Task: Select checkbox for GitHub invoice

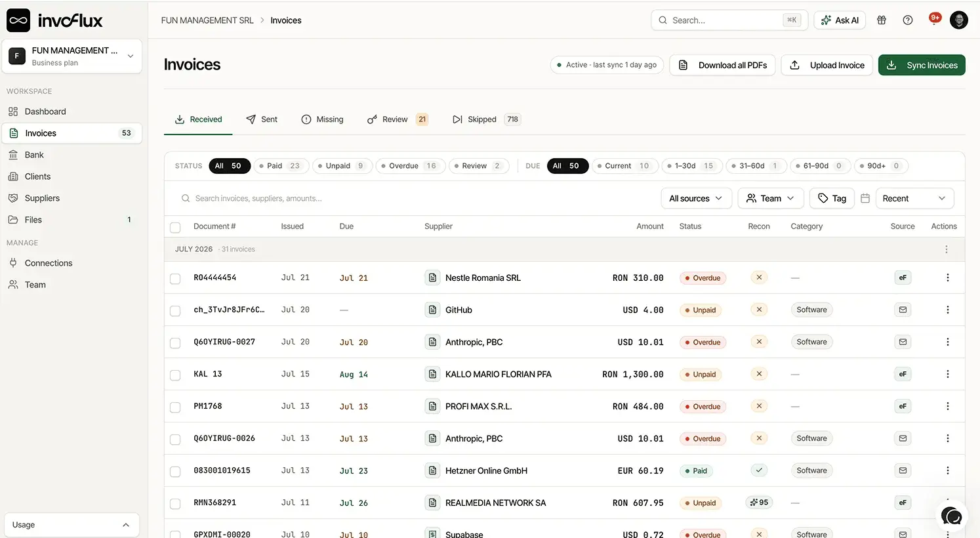Action: tap(175, 311)
